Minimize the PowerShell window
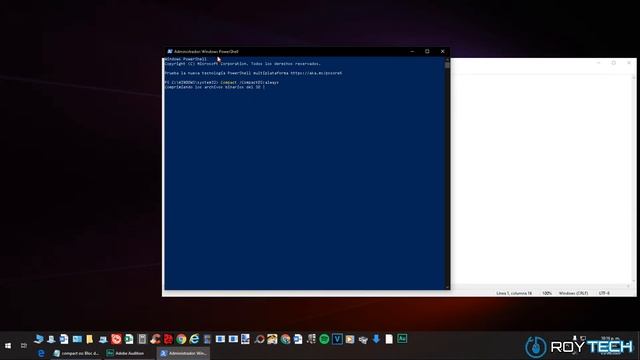This screenshot has width=640, height=360. point(412,51)
